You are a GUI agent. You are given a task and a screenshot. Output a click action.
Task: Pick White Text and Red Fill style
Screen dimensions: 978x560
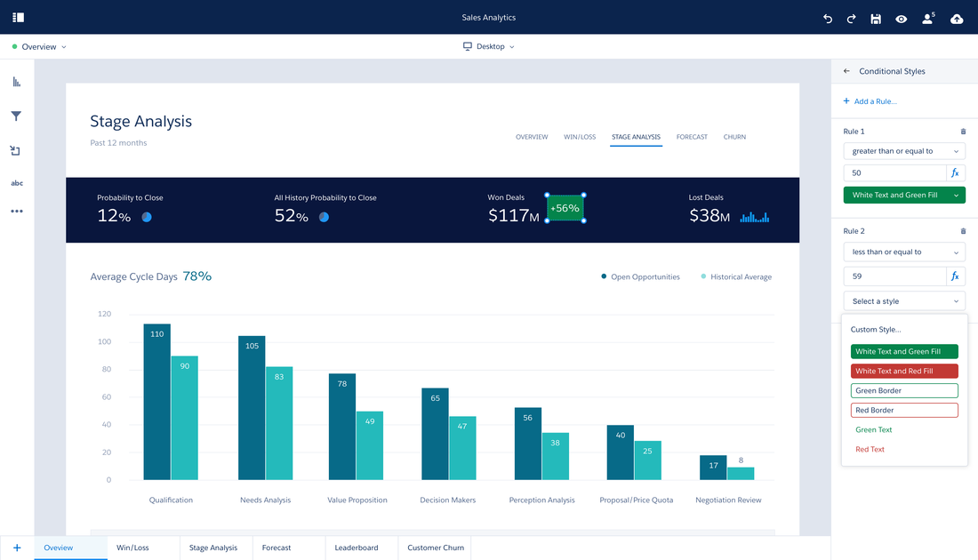pyautogui.click(x=904, y=371)
